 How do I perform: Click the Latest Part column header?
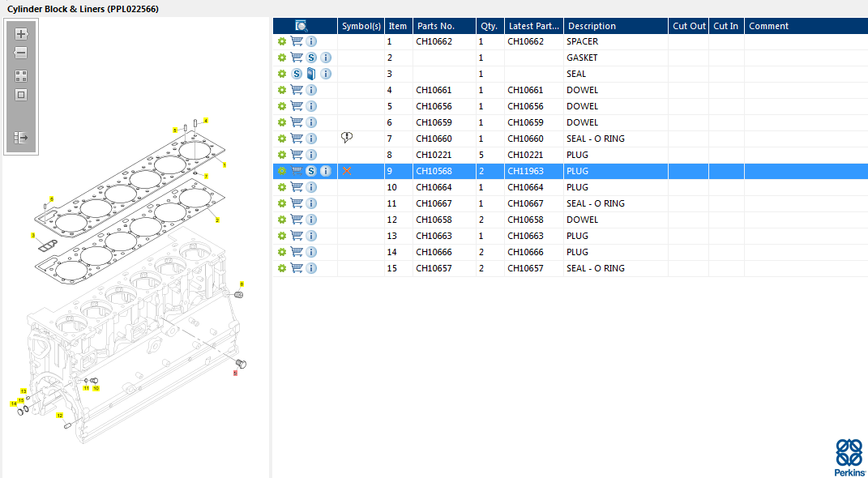coord(534,26)
